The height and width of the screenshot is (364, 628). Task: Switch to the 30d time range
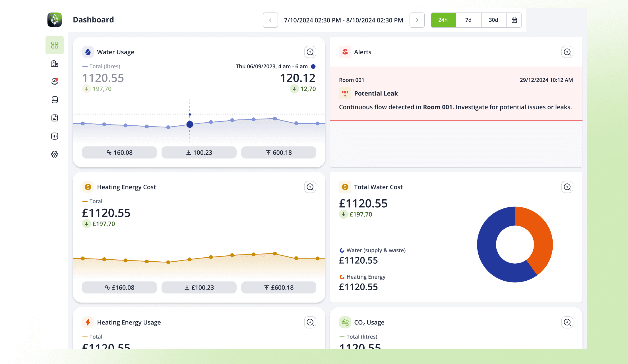pos(494,20)
